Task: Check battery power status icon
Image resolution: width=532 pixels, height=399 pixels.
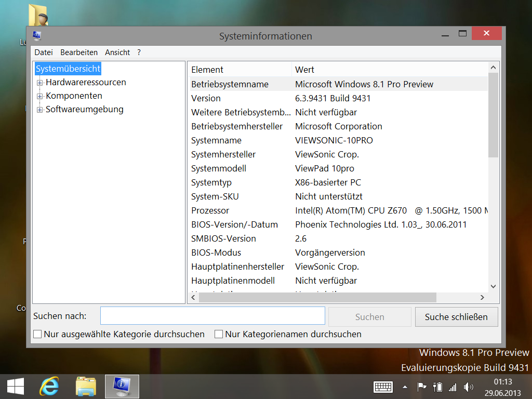Action: (x=437, y=387)
